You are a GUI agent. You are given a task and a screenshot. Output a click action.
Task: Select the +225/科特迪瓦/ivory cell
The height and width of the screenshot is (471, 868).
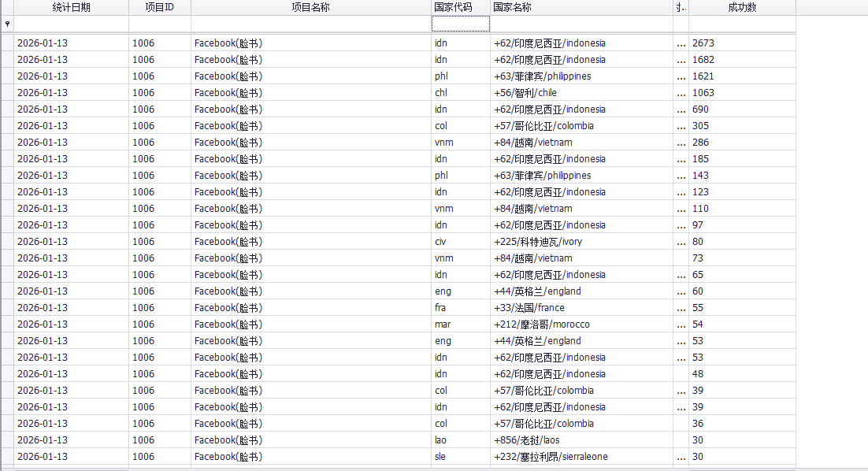click(581, 242)
